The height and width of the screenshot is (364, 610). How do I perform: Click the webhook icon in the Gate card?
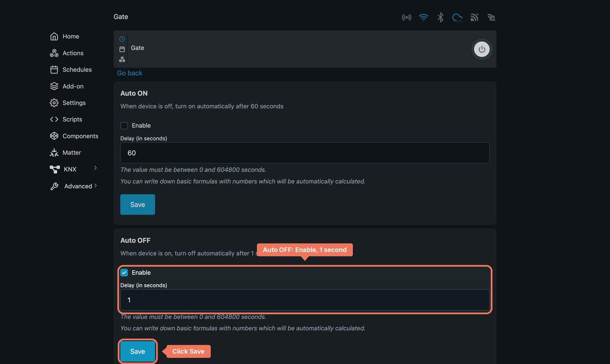pos(122,59)
